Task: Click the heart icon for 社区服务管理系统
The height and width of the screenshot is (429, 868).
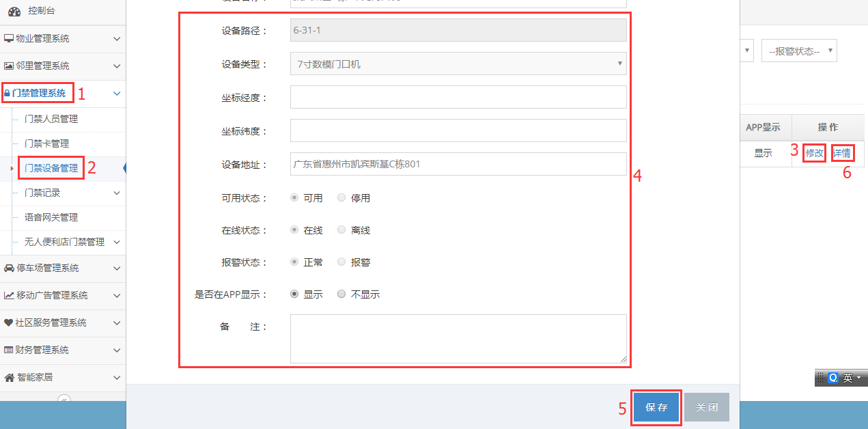Action: tap(9, 323)
